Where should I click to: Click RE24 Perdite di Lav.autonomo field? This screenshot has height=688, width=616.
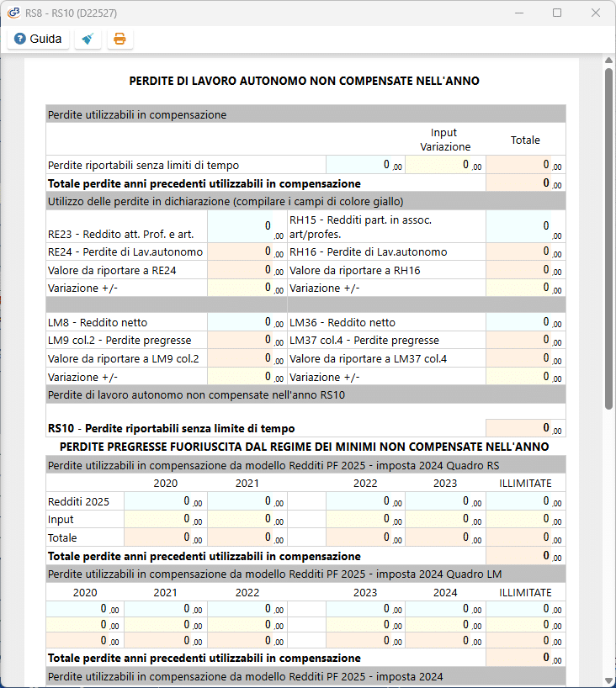coord(247,251)
